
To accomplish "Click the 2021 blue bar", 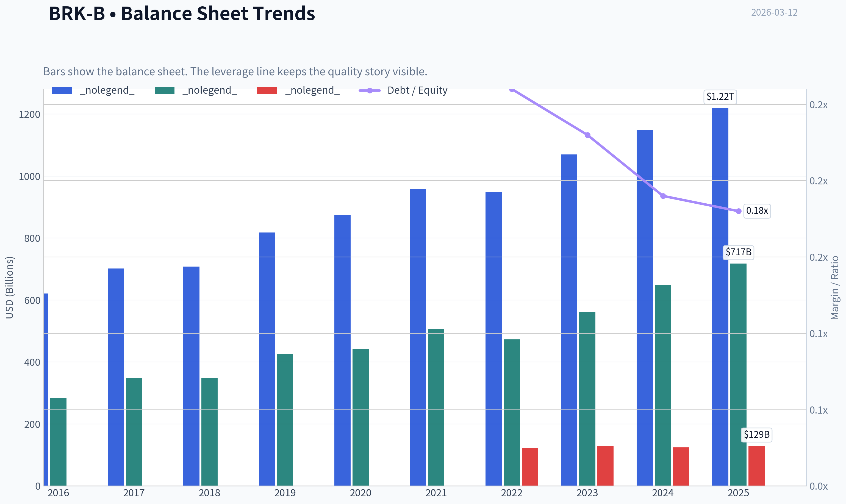I will (x=418, y=337).
